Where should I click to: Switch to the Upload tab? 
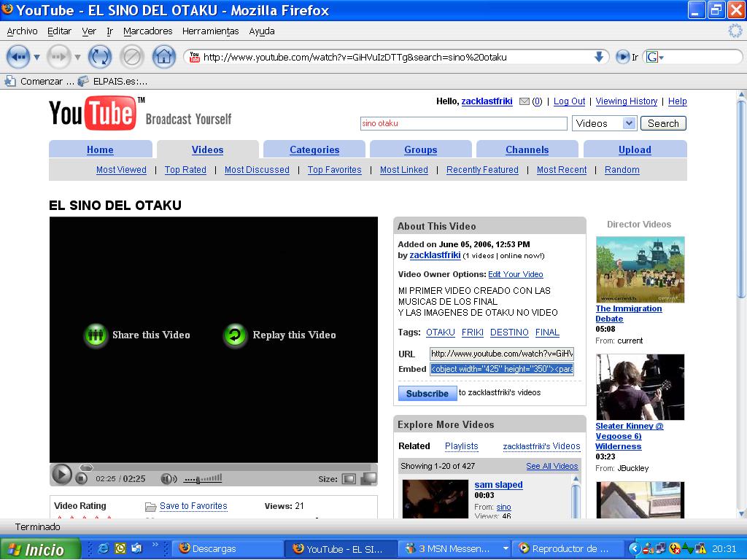pos(635,149)
